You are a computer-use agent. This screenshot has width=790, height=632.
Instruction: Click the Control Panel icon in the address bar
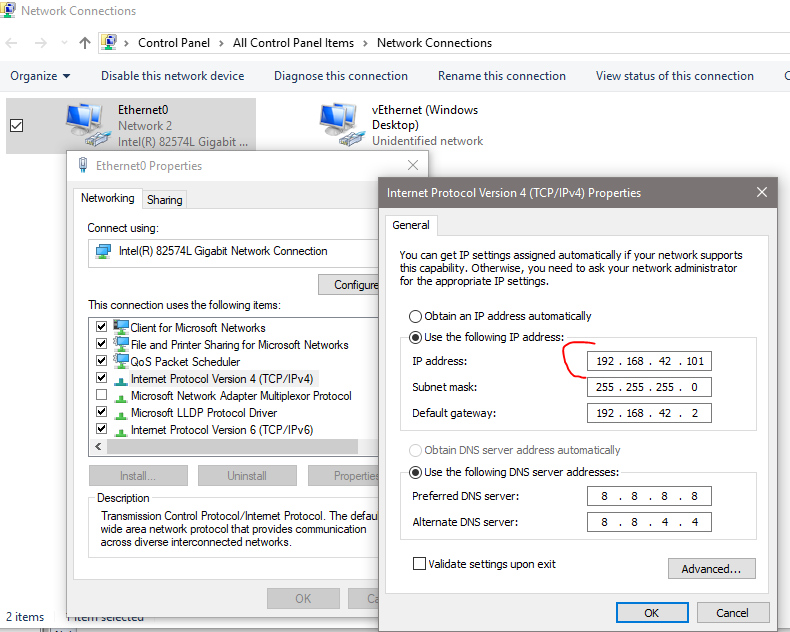(x=109, y=42)
